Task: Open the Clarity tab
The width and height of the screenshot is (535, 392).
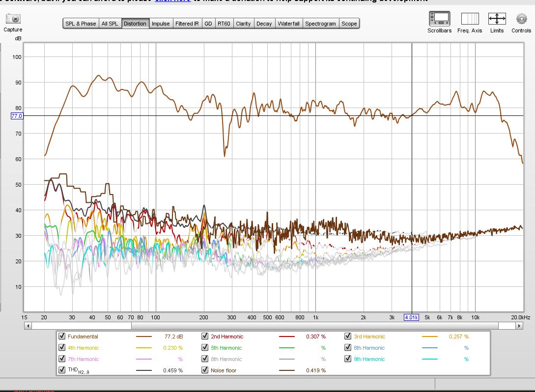Action: tap(243, 24)
